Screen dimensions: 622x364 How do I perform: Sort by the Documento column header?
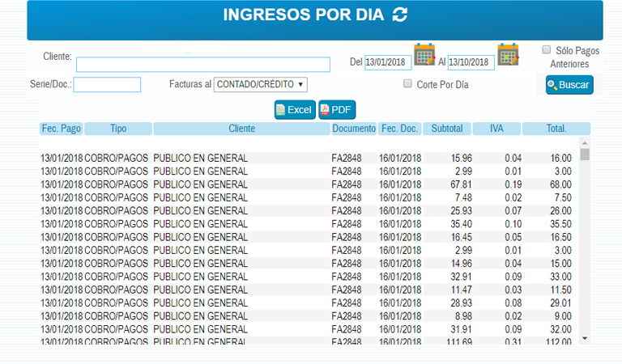coord(354,129)
